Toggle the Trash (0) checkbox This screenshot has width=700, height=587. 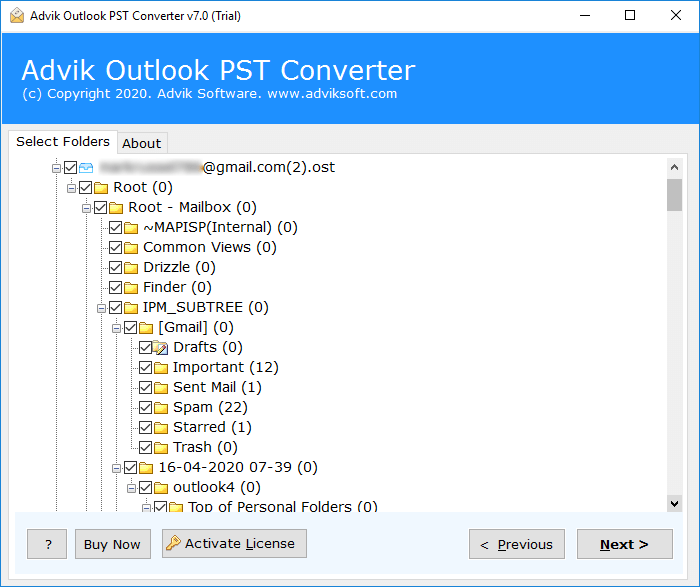(146, 447)
